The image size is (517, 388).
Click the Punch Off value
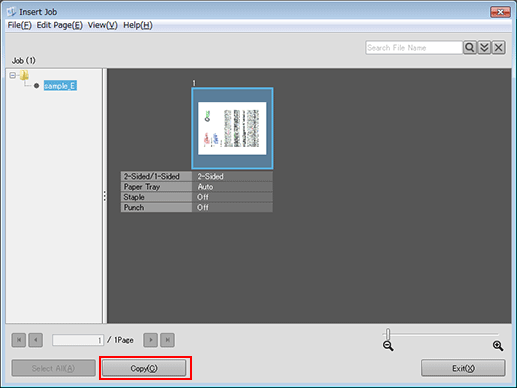(232, 207)
